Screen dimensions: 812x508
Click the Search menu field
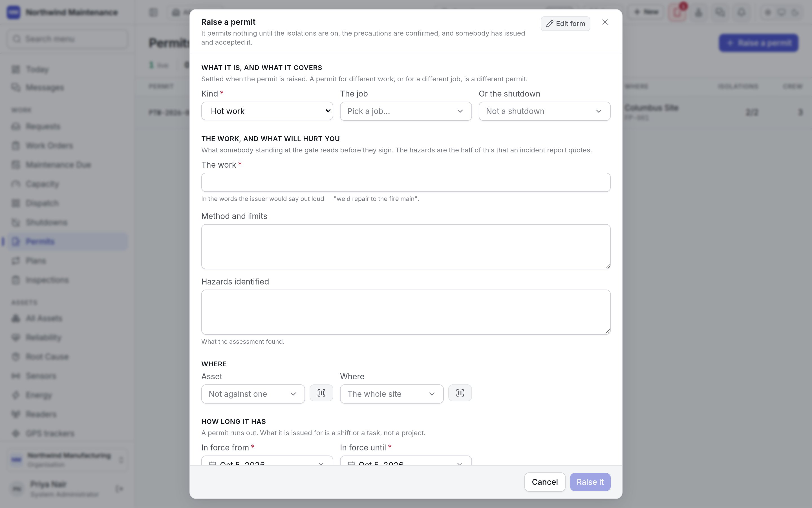click(x=67, y=39)
